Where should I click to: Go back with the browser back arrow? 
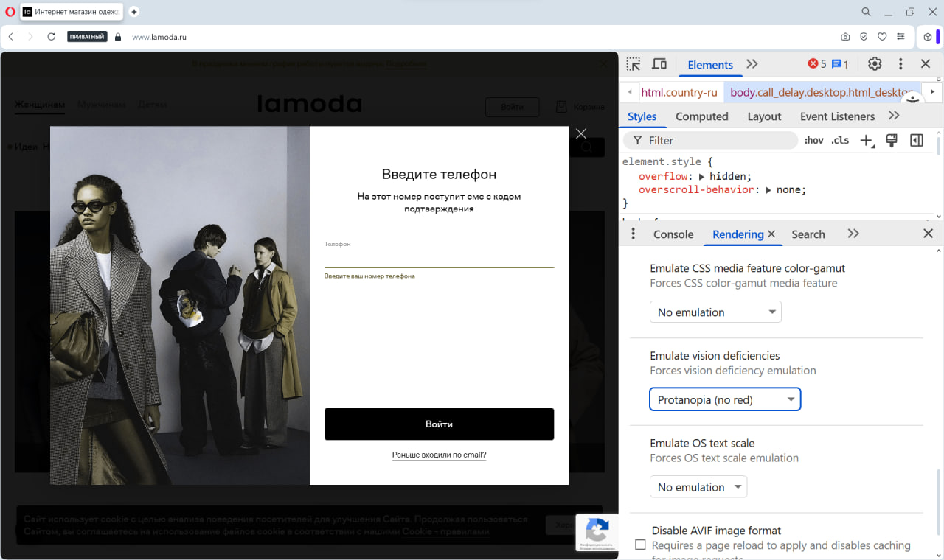point(11,37)
